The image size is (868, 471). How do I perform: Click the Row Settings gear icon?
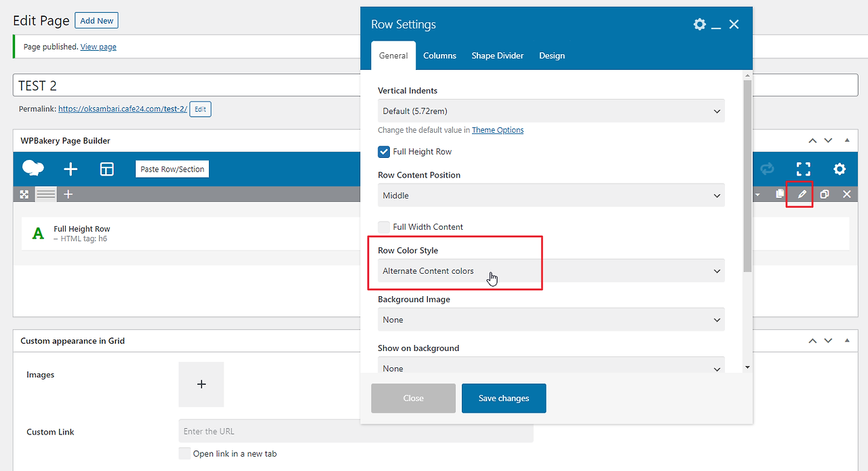click(x=700, y=24)
